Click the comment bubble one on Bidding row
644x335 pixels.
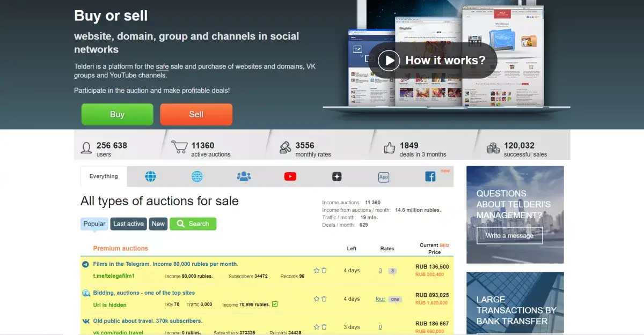395,300
